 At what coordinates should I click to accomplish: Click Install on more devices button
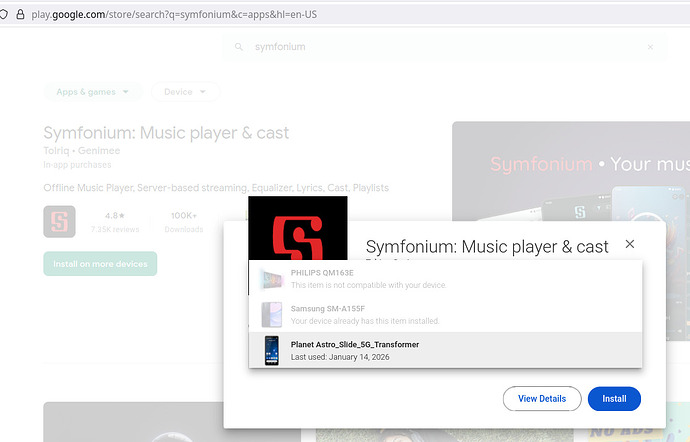click(100, 264)
